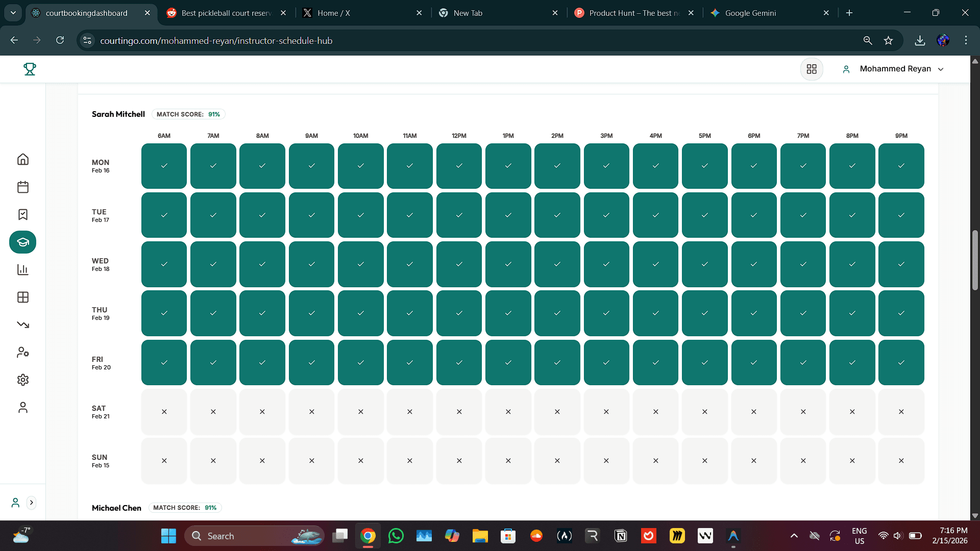Open the Mohammed Reyan account dropdown

click(x=901, y=69)
